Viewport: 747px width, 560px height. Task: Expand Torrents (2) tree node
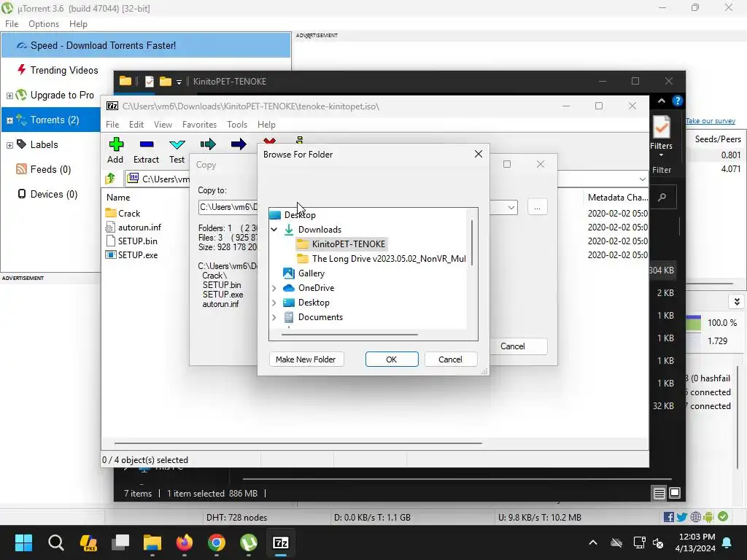9,120
